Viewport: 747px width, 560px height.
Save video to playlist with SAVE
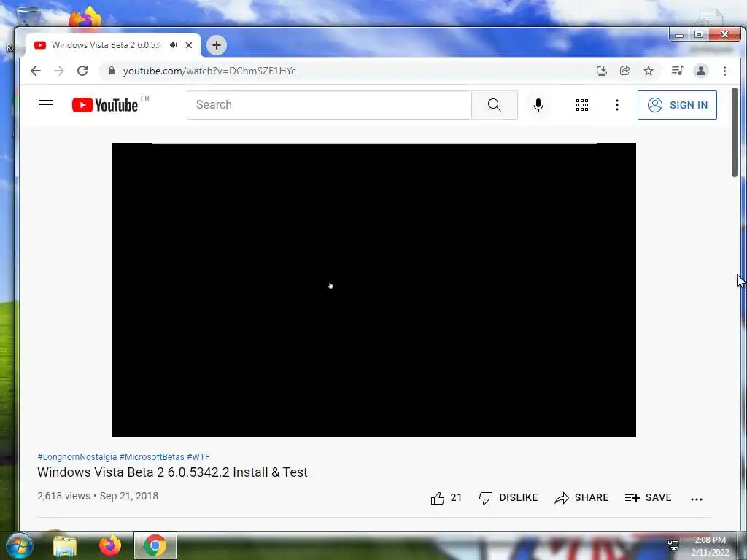[x=648, y=497]
